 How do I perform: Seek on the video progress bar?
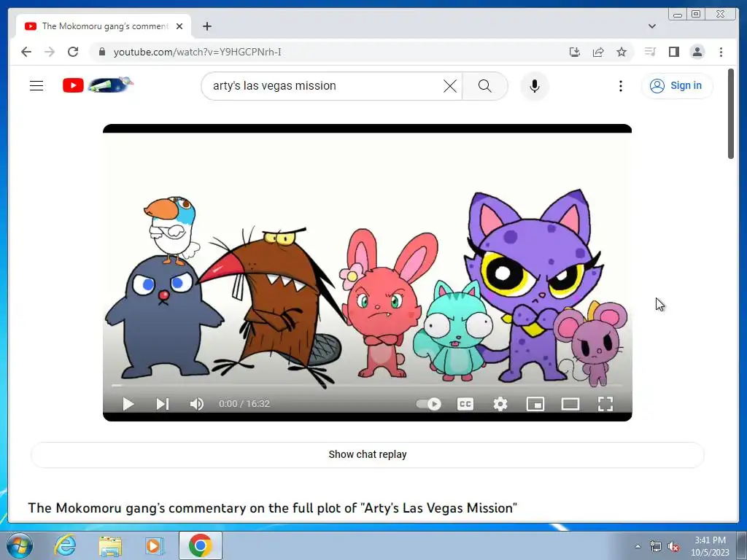[368, 385]
